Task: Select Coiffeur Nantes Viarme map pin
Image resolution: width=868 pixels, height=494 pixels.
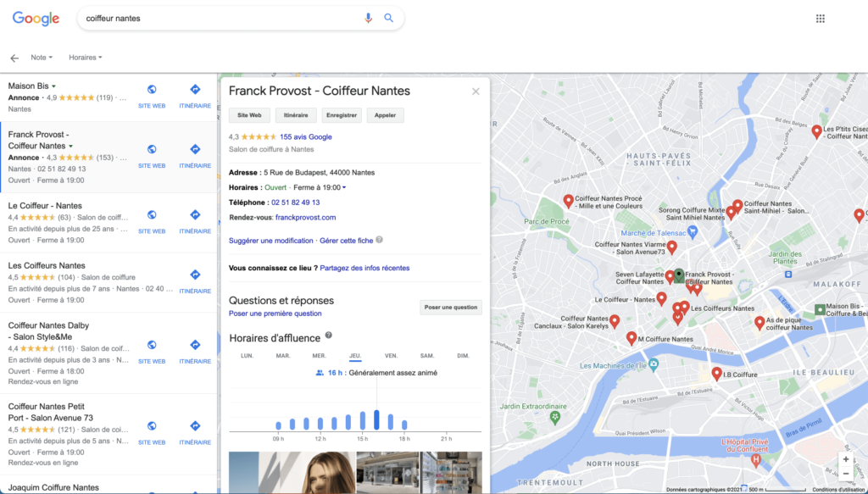Action: tap(671, 247)
